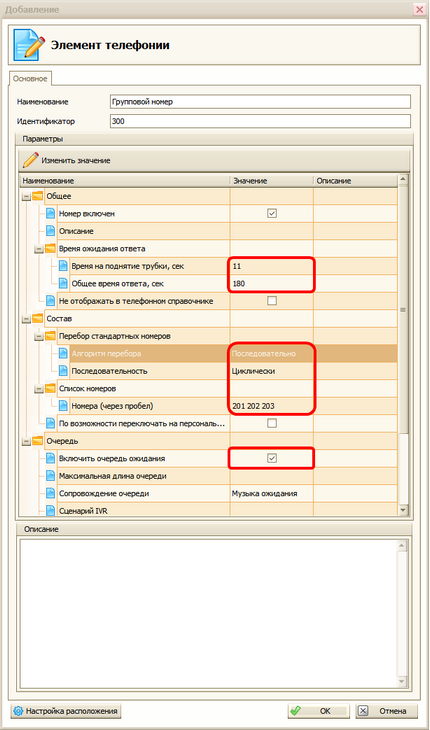Click Описание text area scrollbar down arrow
This screenshot has height=730, width=430.
point(403,683)
